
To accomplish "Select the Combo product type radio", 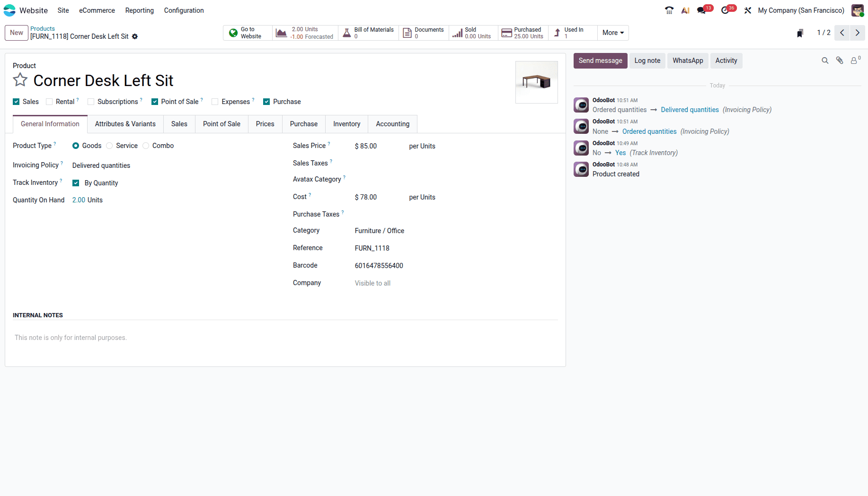I will [x=146, y=146].
